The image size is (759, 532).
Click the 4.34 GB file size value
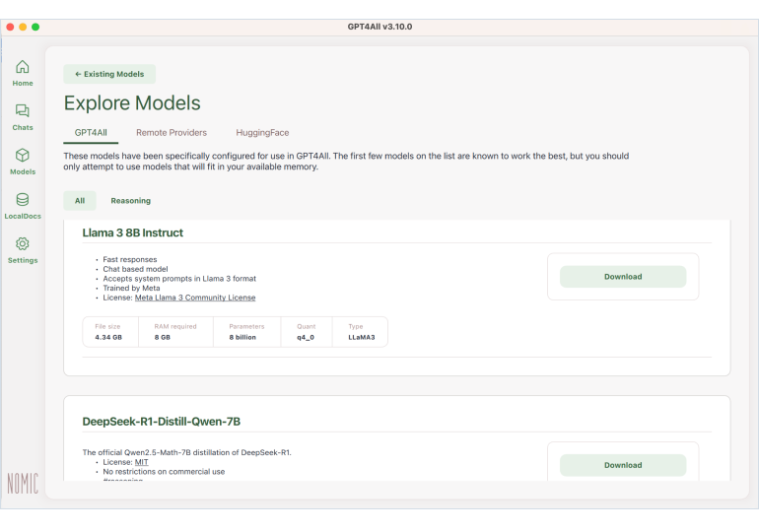(x=108, y=337)
